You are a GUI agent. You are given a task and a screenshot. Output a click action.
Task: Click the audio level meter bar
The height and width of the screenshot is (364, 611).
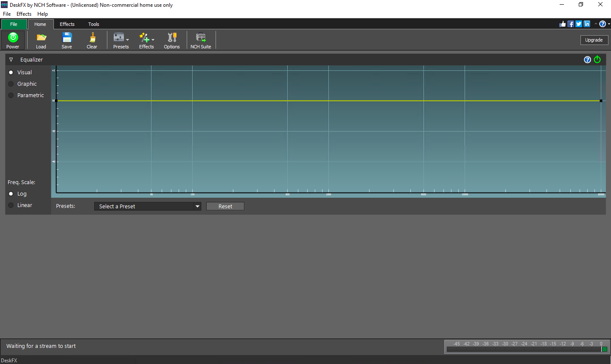tap(526, 349)
